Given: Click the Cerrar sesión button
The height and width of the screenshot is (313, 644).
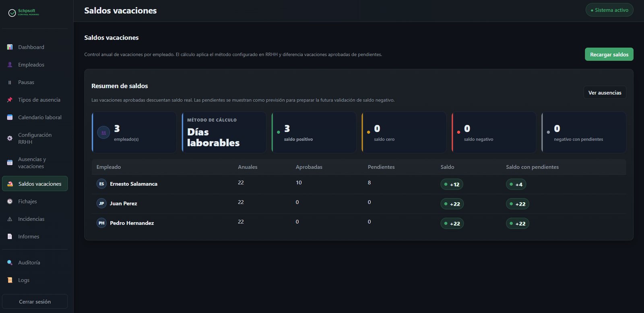Looking at the screenshot, I should [x=35, y=301].
